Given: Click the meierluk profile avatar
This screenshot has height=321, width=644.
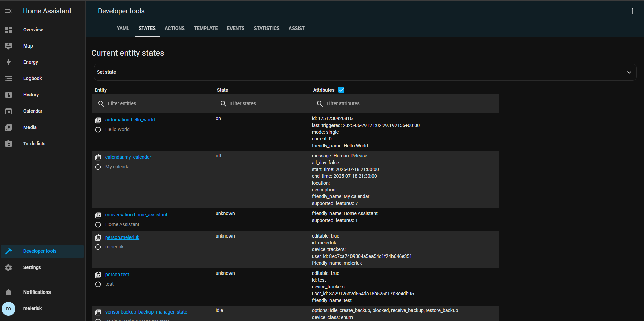Looking at the screenshot, I should pos(8,308).
